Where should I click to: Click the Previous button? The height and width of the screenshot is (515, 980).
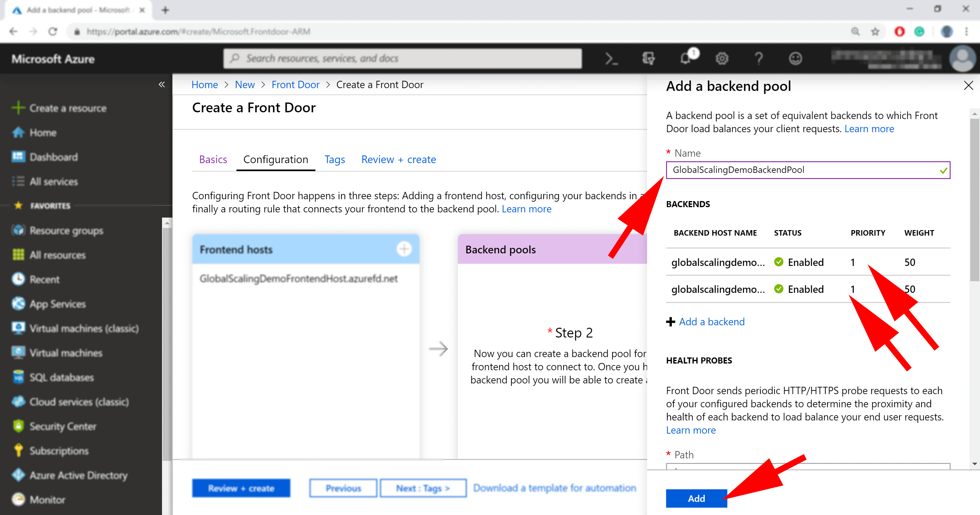(x=343, y=488)
